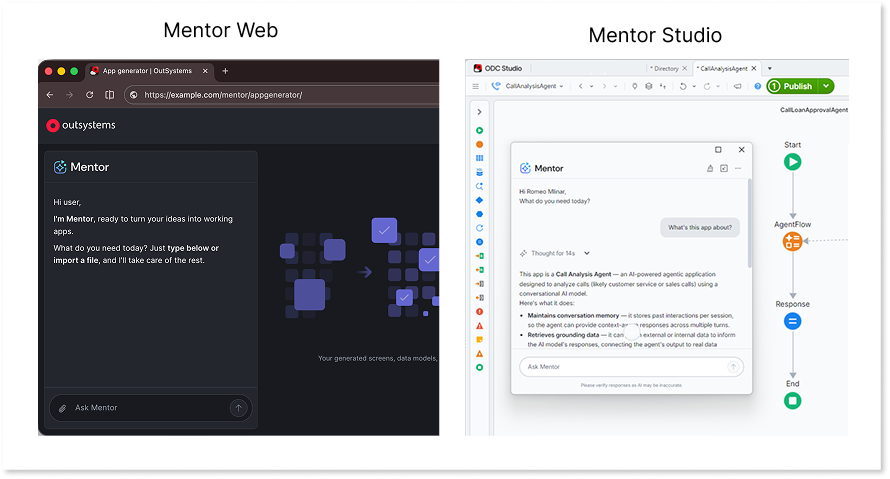This screenshot has height=479, width=890.
Task: Click the merge arrows icon beside the cube
Action: coord(663,86)
